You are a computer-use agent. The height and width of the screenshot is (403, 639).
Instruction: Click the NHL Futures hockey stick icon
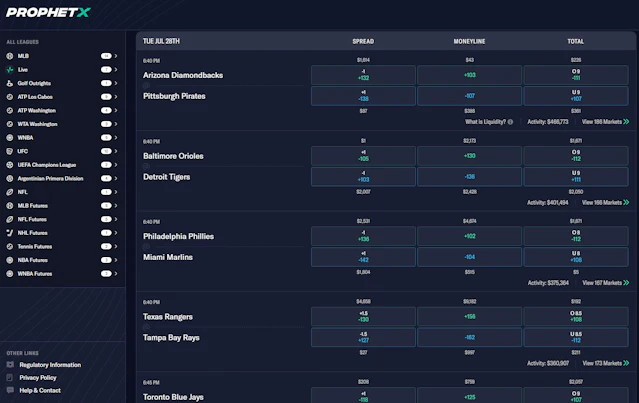[x=10, y=233]
